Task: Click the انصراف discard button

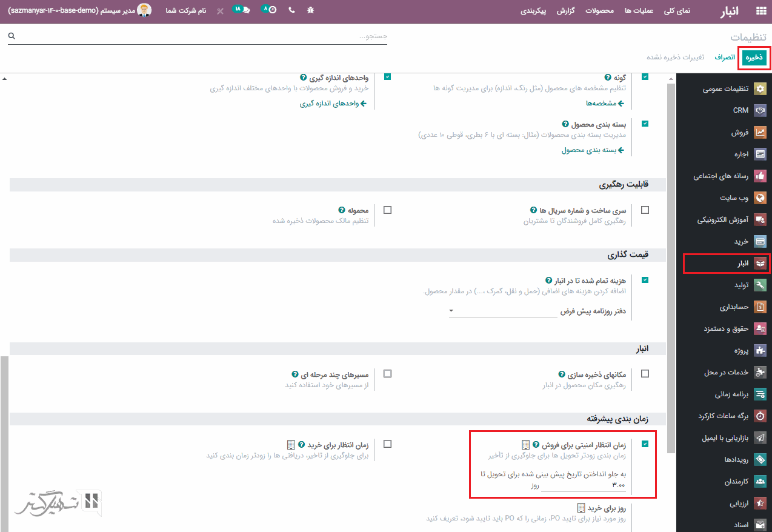Action: tap(724, 58)
